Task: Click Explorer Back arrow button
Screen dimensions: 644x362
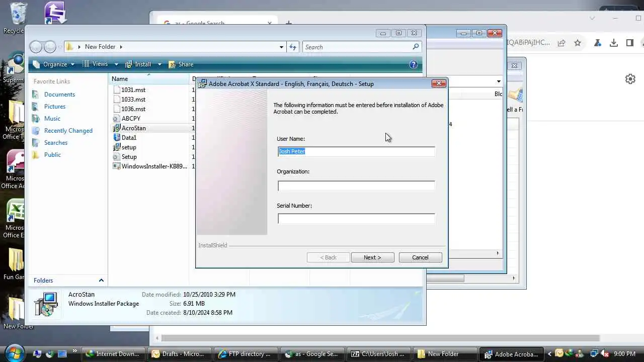Action: [36, 47]
